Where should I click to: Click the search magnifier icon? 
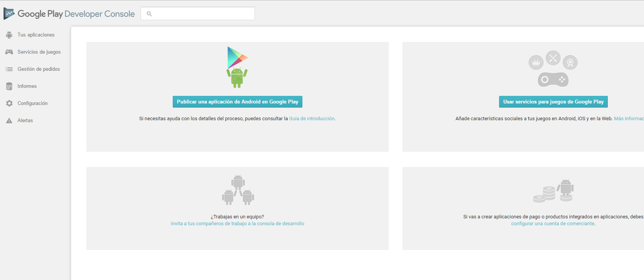149,14
